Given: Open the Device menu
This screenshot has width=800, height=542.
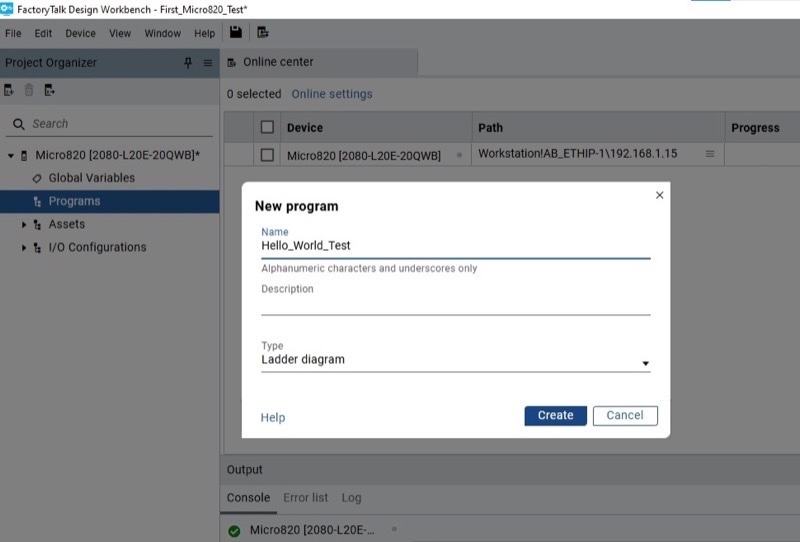Looking at the screenshot, I should click(x=81, y=33).
